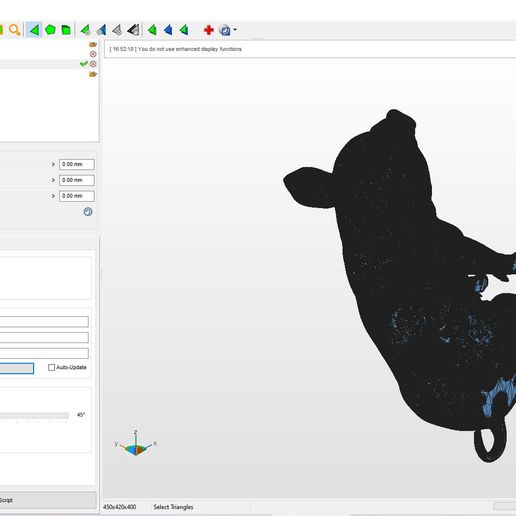Click the enhanced display functions log message
Screen dimensions: 516x516
click(x=175, y=49)
